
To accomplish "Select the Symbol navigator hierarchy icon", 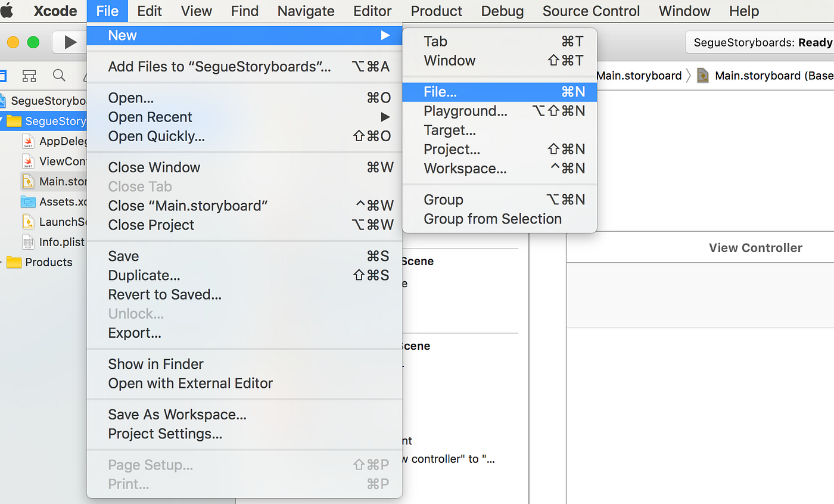I will (x=29, y=76).
